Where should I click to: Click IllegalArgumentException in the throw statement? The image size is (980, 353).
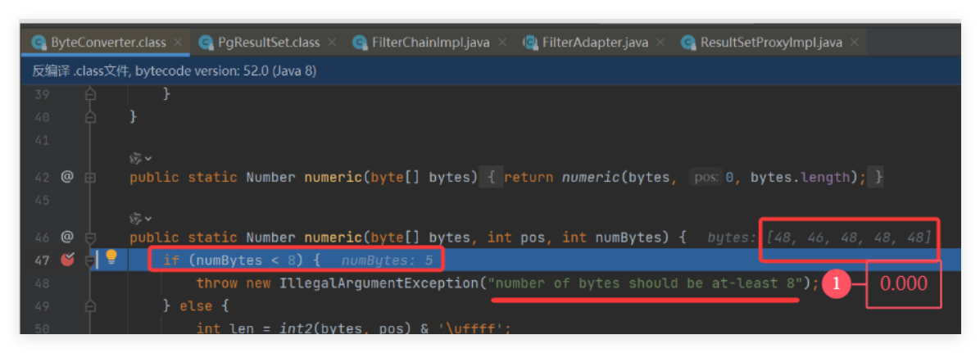[379, 283]
